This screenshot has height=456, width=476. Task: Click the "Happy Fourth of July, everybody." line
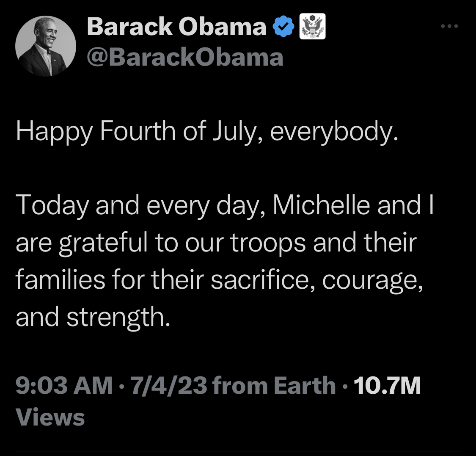coord(207,132)
